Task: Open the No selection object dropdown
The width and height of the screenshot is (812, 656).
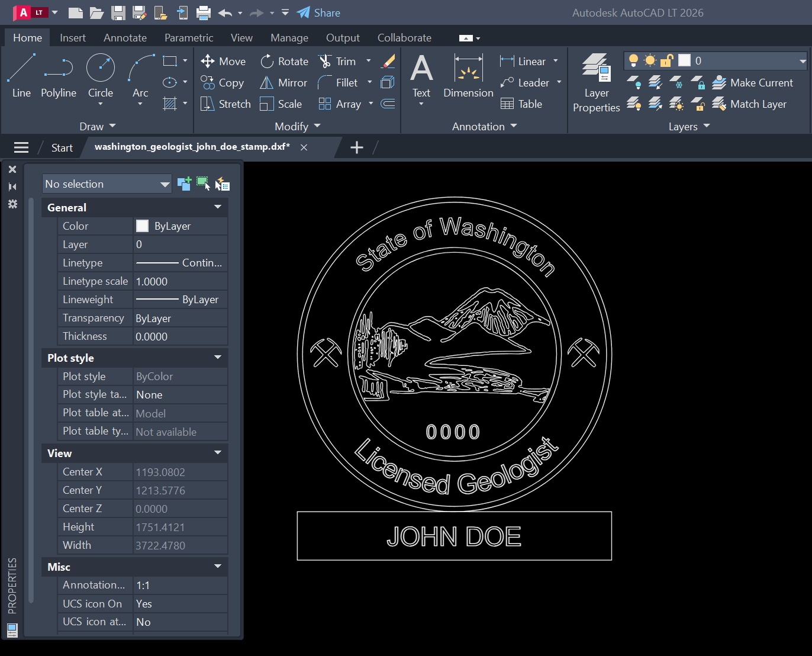Action: click(107, 184)
